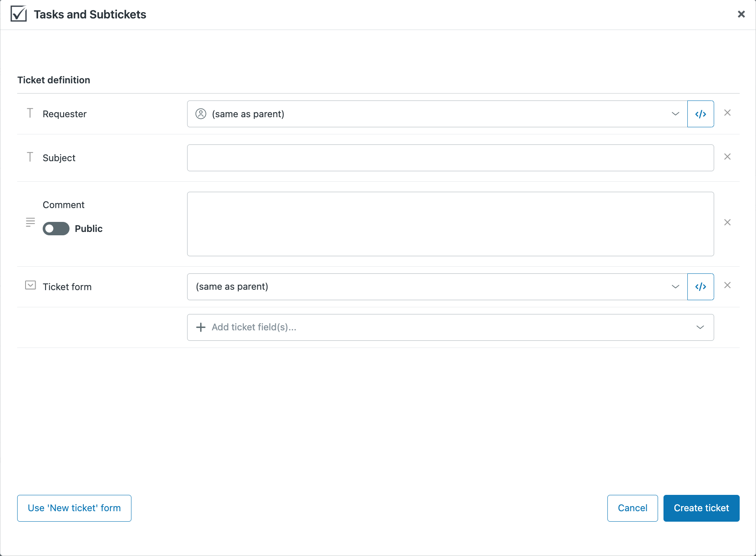Screen dimensions: 756x556
Task: Click Use 'New ticket' form button
Action: [x=74, y=508]
